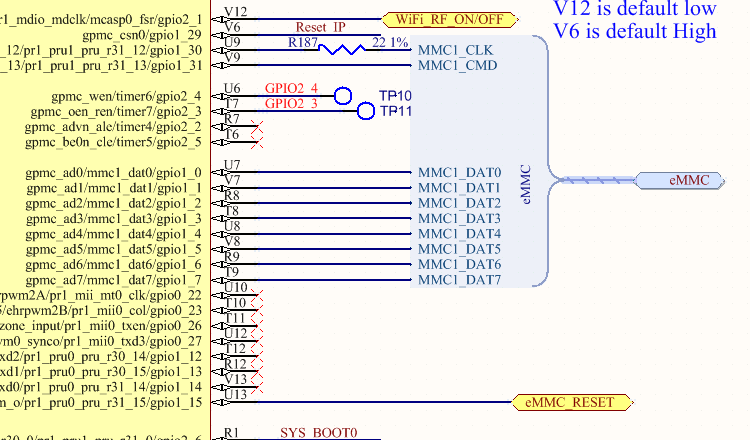
Task: Click the MMC1_DAT0 net label
Action: click(460, 173)
